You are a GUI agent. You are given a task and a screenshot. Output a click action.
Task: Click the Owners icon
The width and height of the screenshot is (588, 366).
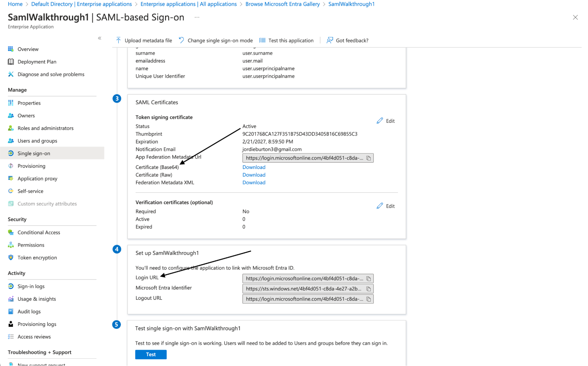[x=11, y=115]
